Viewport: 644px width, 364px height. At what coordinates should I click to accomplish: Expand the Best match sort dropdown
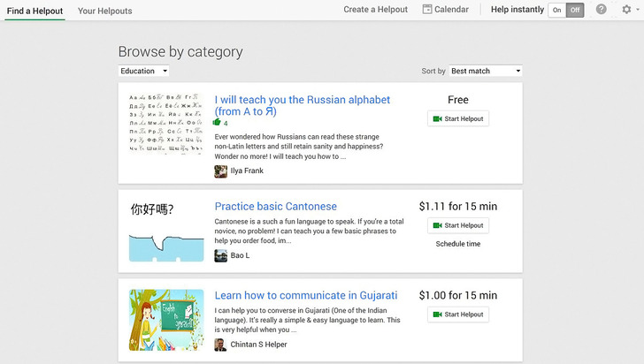tap(486, 71)
